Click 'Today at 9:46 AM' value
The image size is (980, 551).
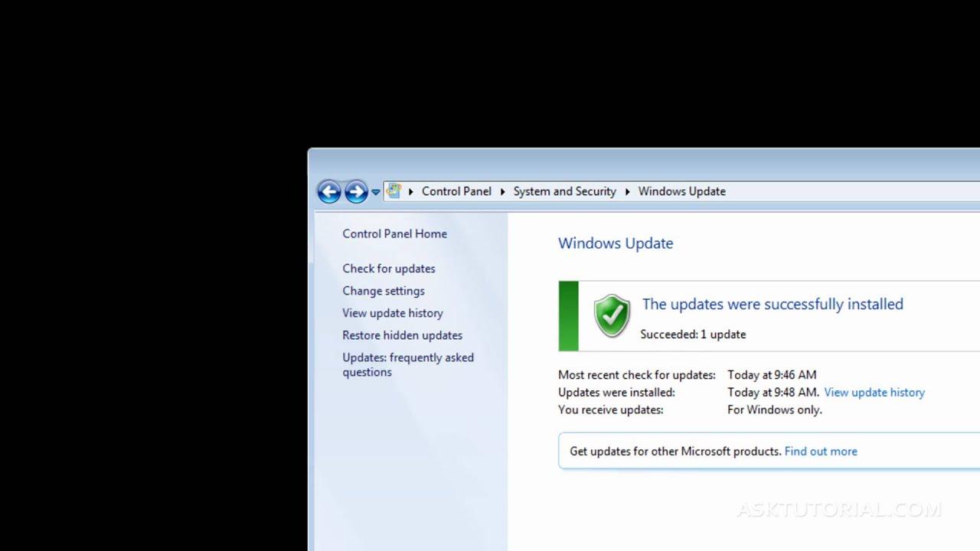coord(772,375)
